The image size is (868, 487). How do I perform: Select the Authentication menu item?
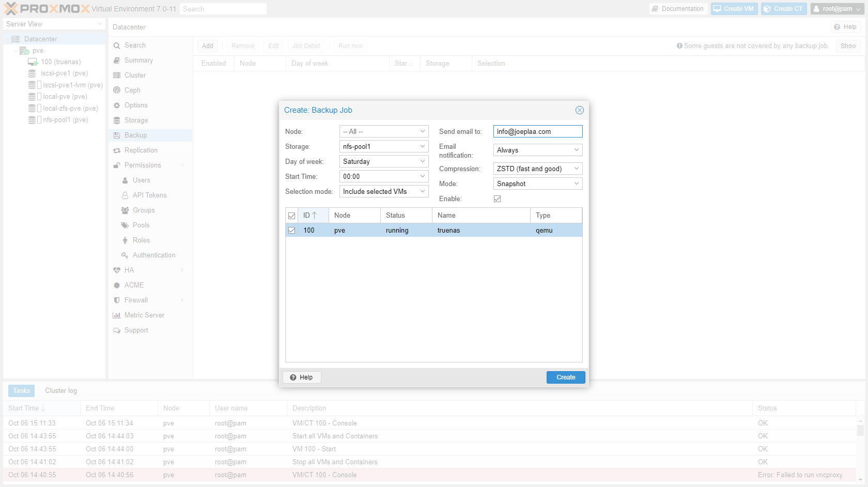click(150, 255)
